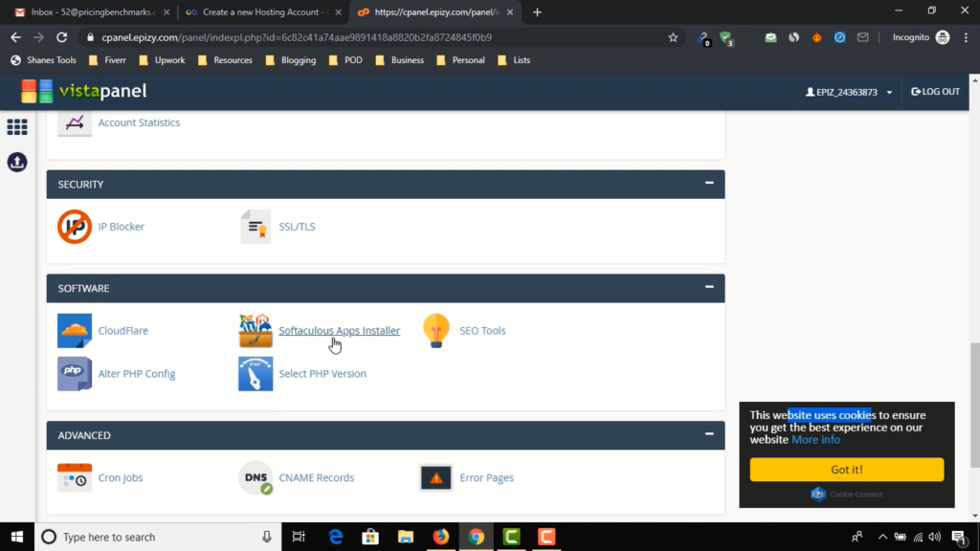The width and height of the screenshot is (980, 551).
Task: Click the Alter PHP Config icon
Action: [75, 374]
